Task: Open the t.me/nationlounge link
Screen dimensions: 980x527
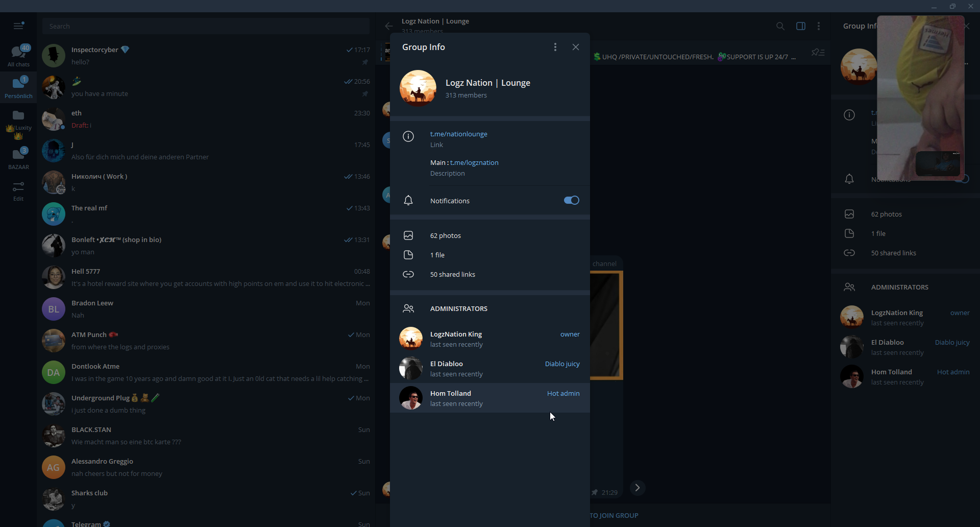Action: coord(458,134)
